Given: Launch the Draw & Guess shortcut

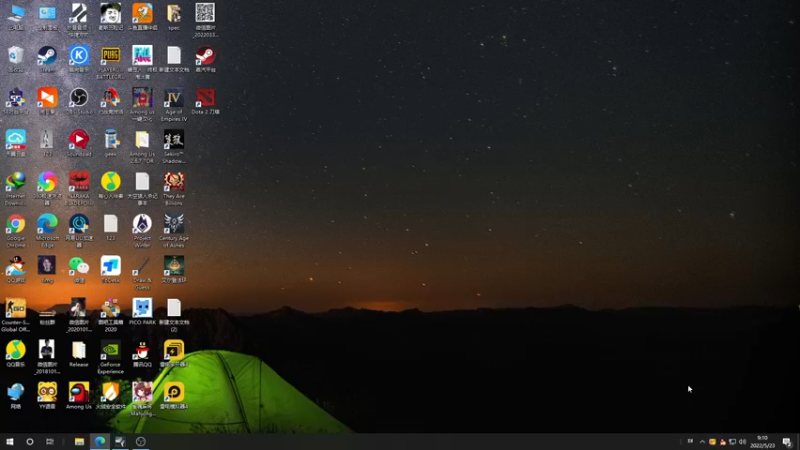Looking at the screenshot, I should [x=142, y=266].
